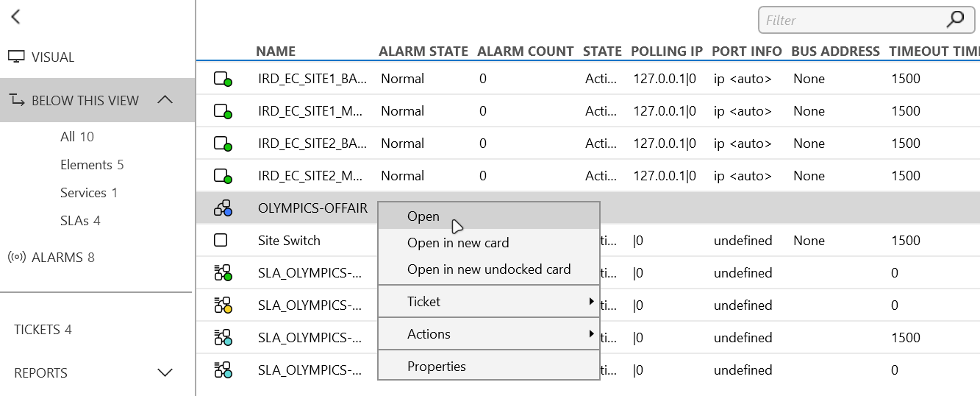
Task: Click the last SLA_OLYMPICS row icon
Action: click(223, 370)
